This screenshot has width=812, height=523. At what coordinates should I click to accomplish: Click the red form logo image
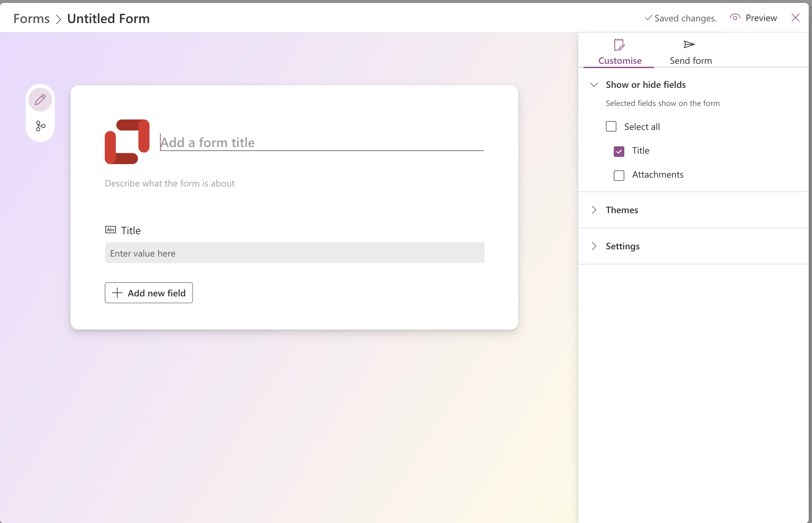coord(127,142)
